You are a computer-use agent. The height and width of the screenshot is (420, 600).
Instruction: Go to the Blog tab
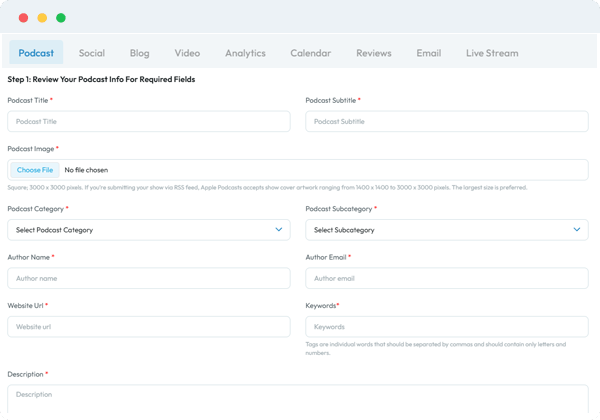pos(139,53)
